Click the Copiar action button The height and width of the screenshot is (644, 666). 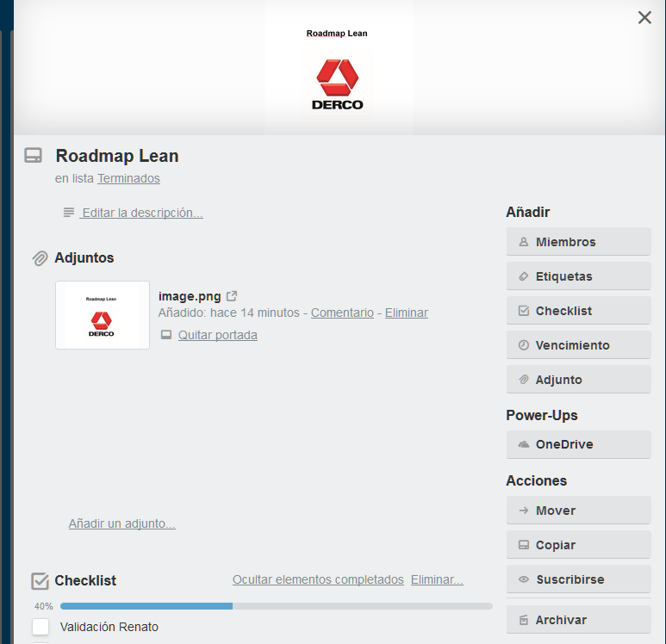[x=578, y=545]
